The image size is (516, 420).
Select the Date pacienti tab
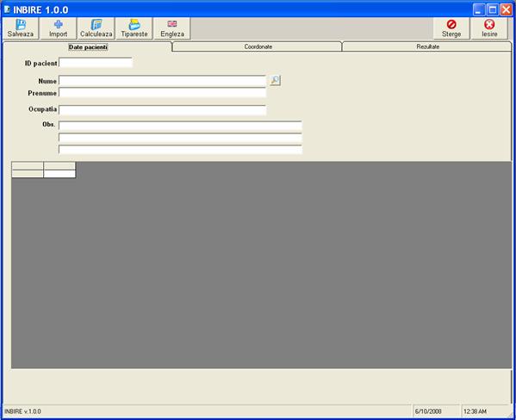88,47
